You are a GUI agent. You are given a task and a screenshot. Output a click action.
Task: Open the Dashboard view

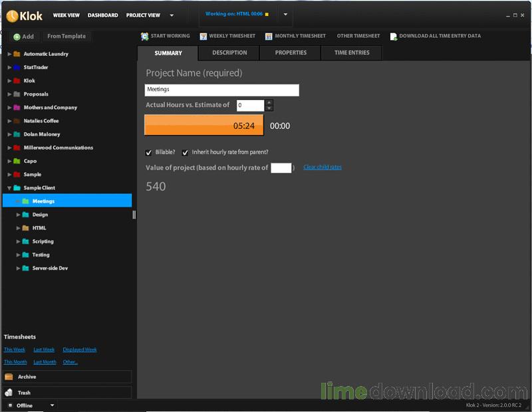click(x=103, y=15)
